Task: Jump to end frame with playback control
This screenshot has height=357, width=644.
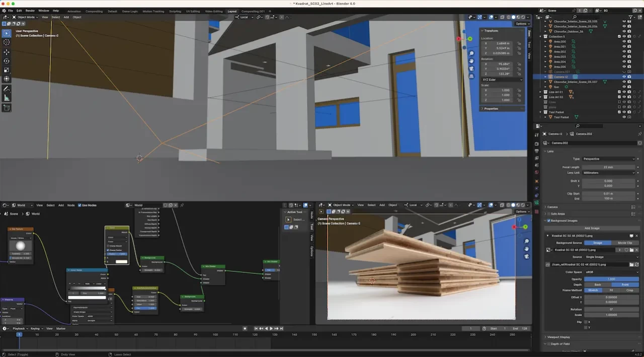Action: pos(281,328)
